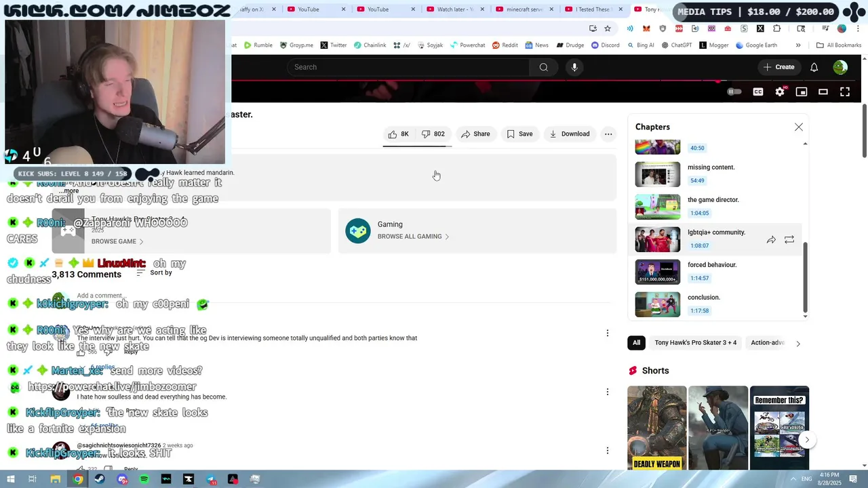Open the 'forced behaviour.' chapter thumbnail
This screenshot has height=488, width=868.
pyautogui.click(x=657, y=272)
